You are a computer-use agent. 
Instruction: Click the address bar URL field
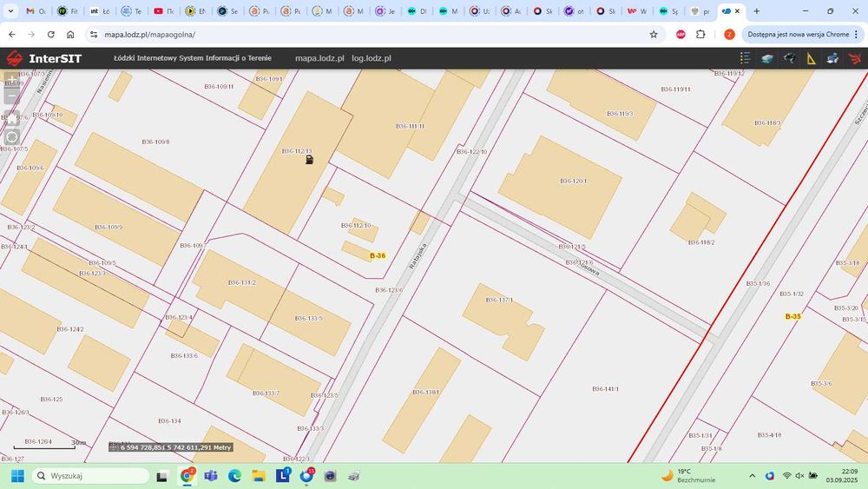click(347, 35)
